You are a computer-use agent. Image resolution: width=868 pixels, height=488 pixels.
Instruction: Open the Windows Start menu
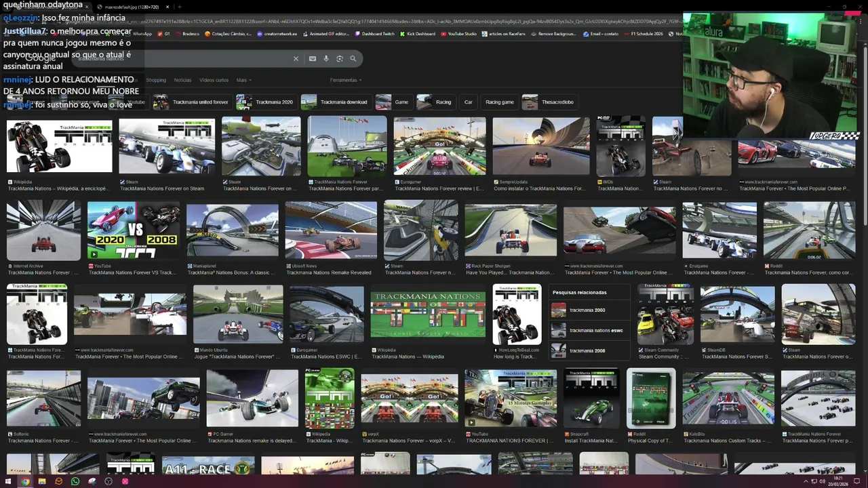click(x=9, y=481)
